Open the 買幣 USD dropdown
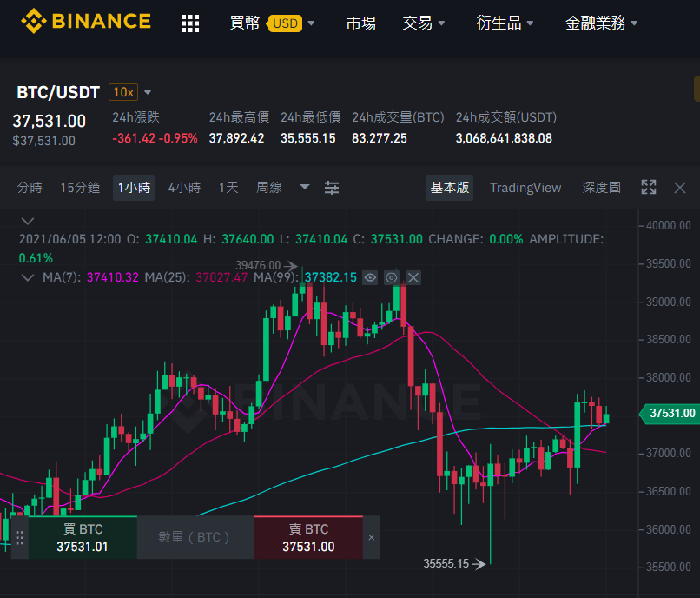This screenshot has height=598, width=700. click(272, 23)
